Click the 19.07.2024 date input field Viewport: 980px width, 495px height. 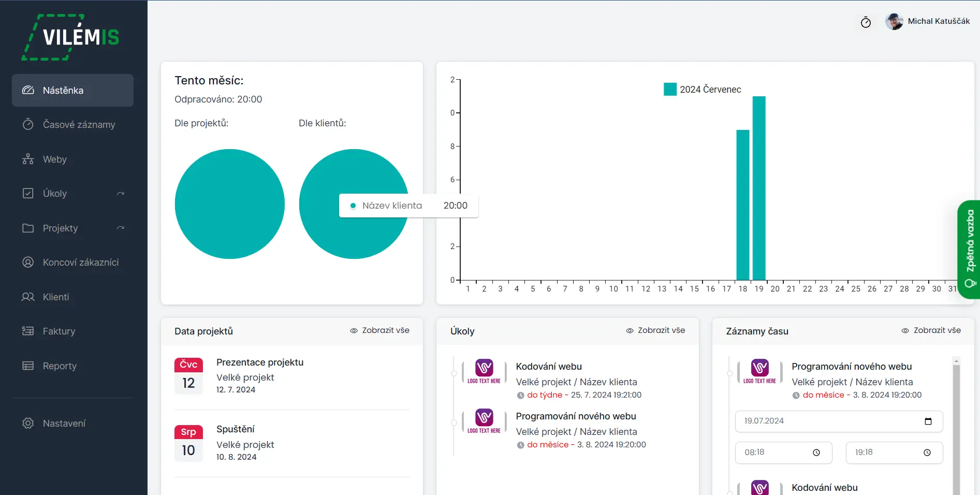[839, 421]
